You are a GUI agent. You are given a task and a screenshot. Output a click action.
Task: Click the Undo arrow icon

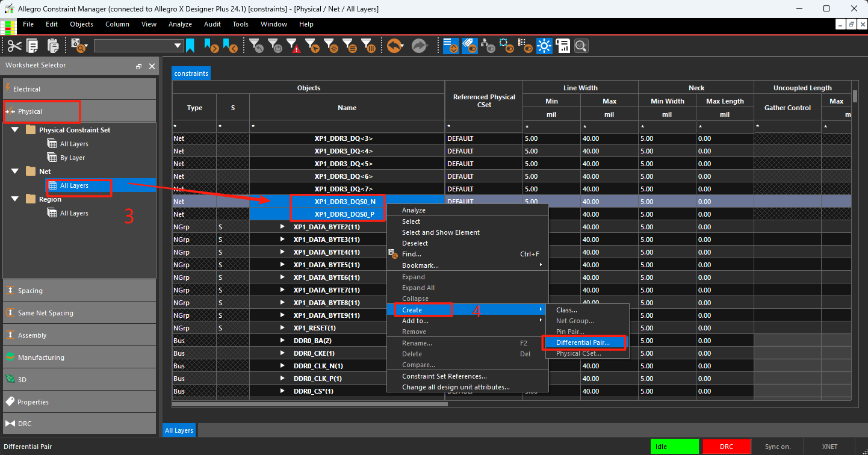point(395,46)
